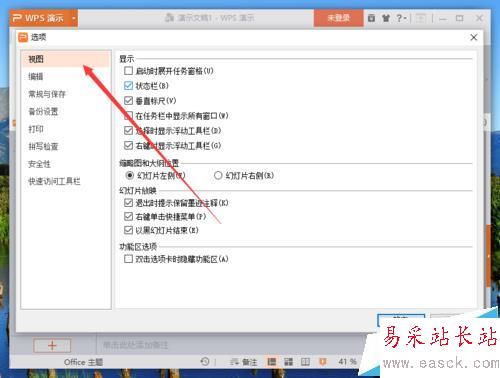Click the notes field 单击此处添加备注

point(135,345)
